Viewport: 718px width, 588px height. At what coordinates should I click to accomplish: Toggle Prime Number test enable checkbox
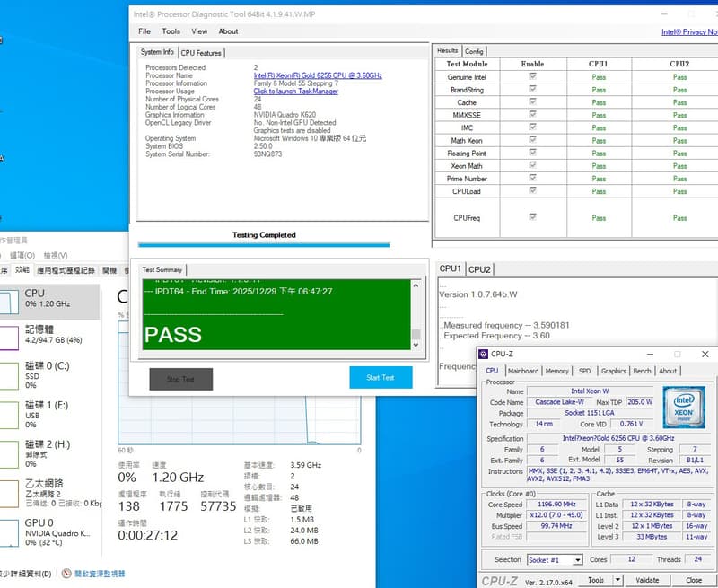pyautogui.click(x=532, y=178)
